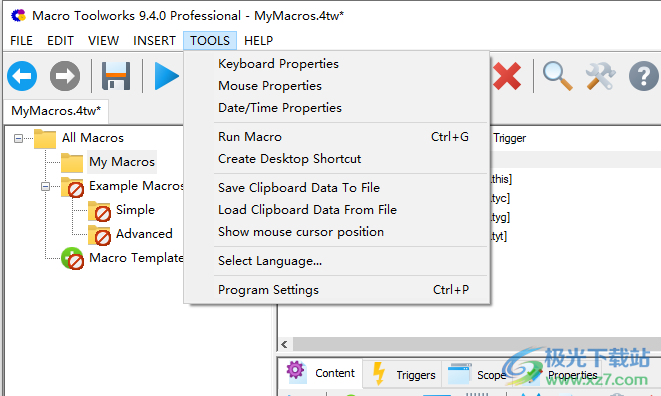The width and height of the screenshot is (661, 396).
Task: Click the horizontal scrollbar track
Action: pyautogui.click(x=476, y=344)
